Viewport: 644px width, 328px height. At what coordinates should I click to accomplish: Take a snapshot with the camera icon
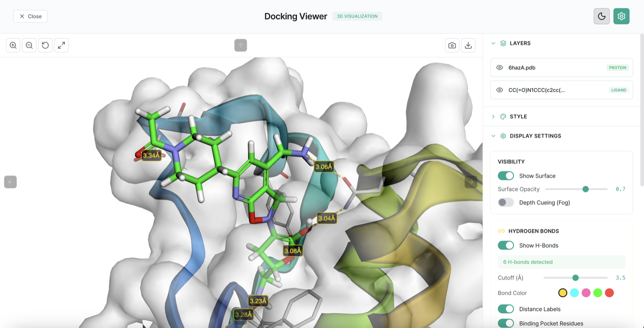(452, 45)
